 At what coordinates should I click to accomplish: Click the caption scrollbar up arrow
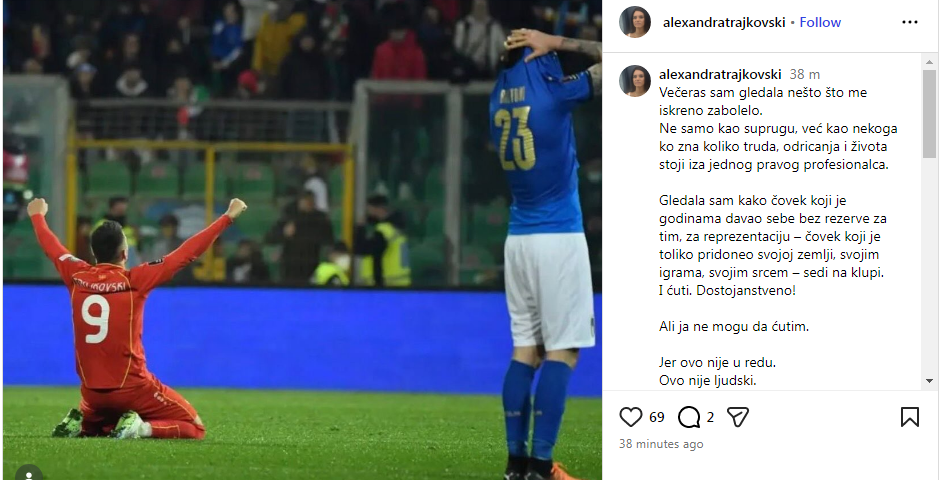929,61
